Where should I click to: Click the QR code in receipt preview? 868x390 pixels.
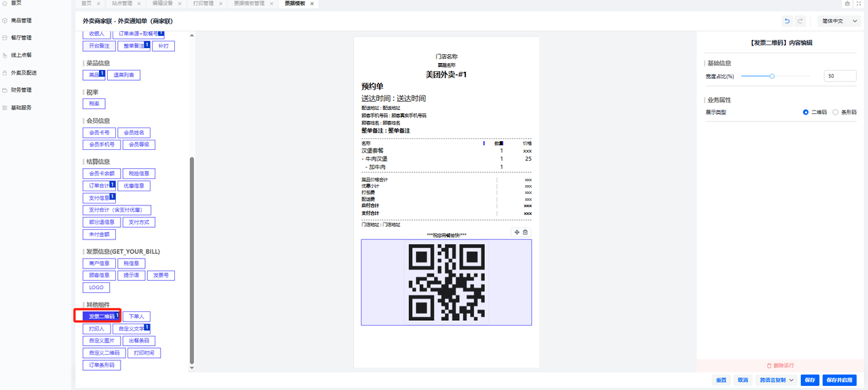(x=446, y=282)
